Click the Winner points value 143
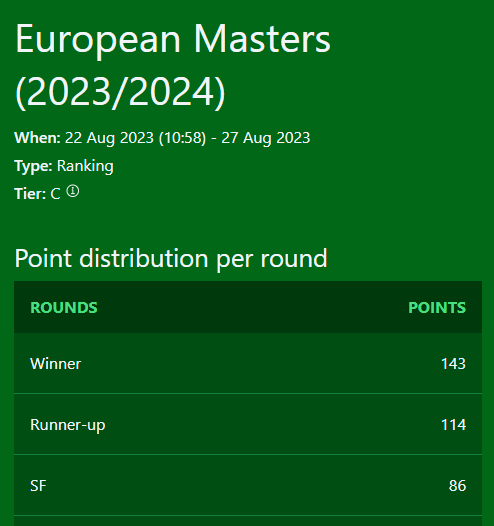The height and width of the screenshot is (526, 494). 453,364
